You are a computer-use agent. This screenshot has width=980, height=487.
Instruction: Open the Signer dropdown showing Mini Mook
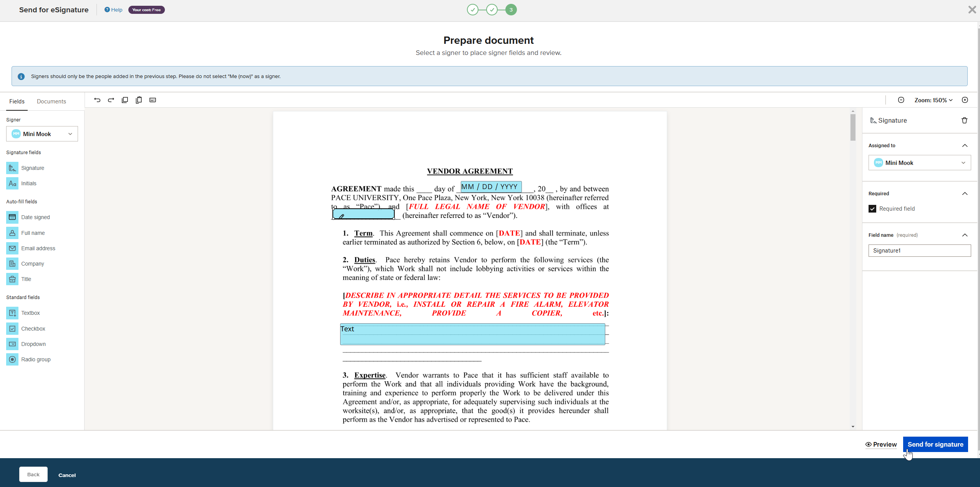click(42, 134)
